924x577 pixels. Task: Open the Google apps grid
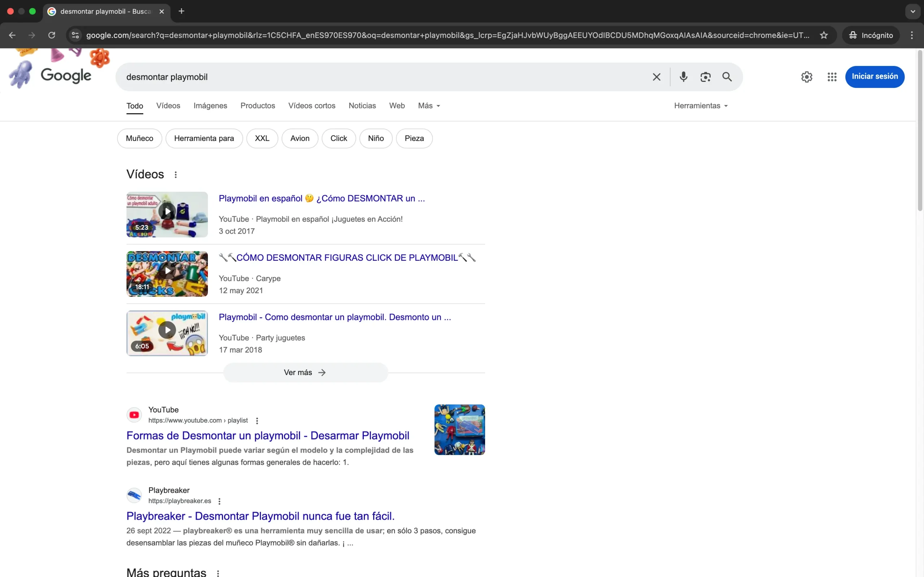click(832, 77)
